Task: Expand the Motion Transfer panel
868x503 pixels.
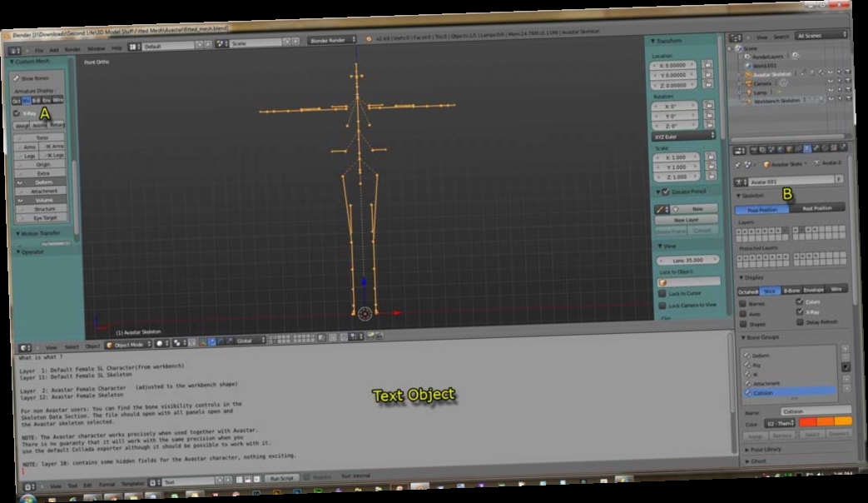Action: click(x=37, y=233)
